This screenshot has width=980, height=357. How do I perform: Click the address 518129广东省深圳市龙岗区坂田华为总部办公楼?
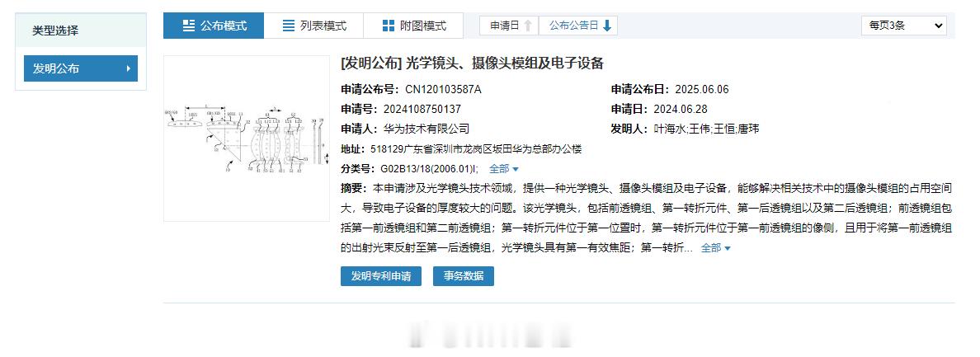click(x=476, y=149)
